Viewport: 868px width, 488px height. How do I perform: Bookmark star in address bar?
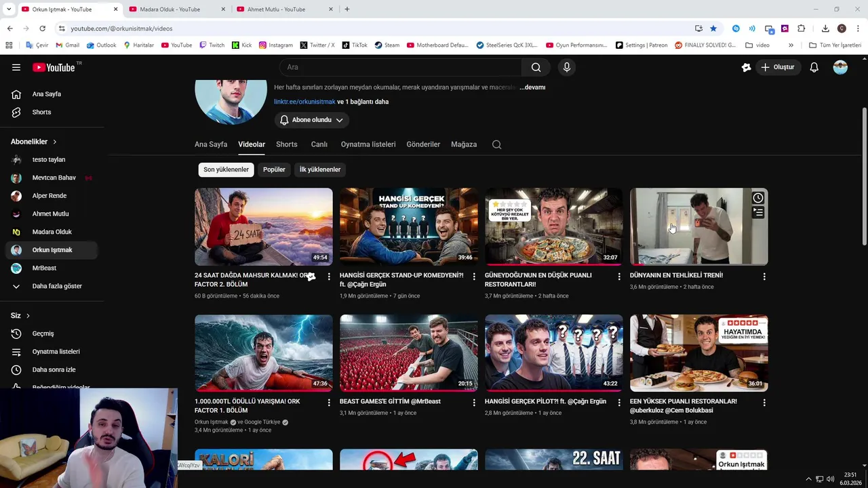713,28
